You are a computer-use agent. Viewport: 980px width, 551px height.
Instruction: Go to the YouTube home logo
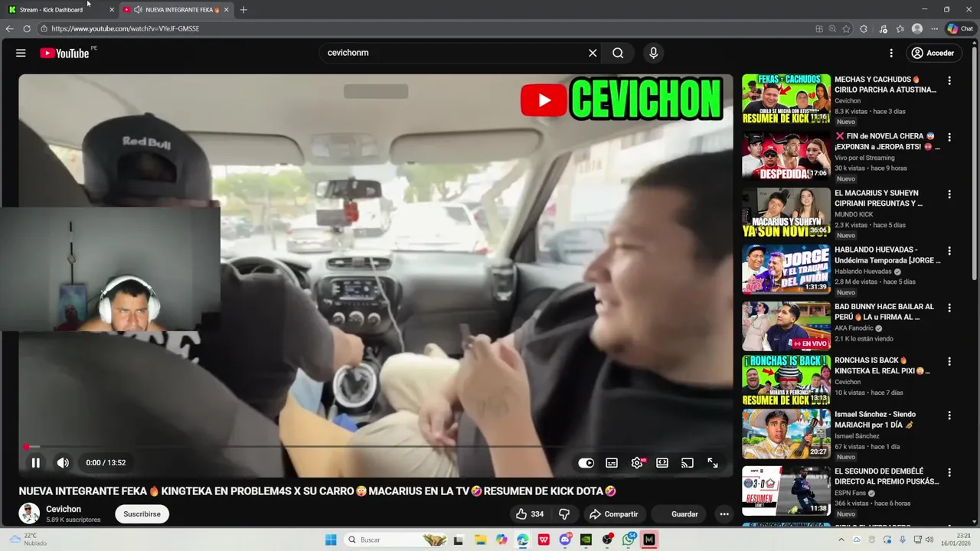[x=64, y=53]
